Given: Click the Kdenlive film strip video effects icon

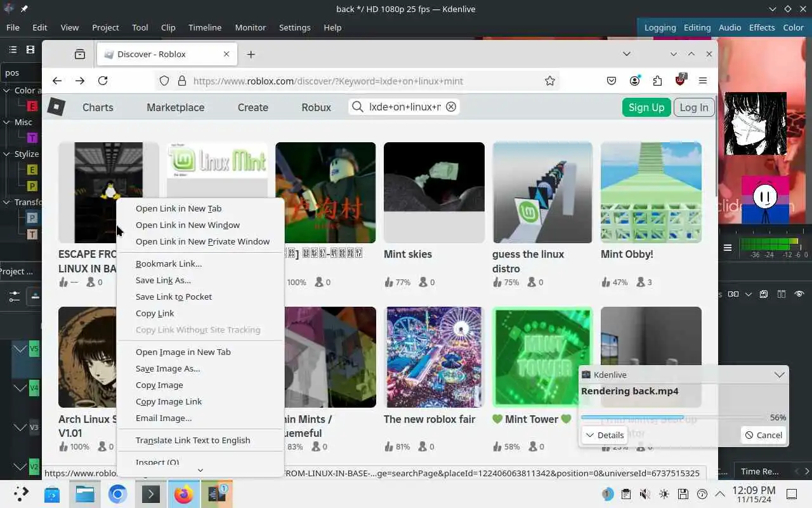Looking at the screenshot, I should (30, 50).
